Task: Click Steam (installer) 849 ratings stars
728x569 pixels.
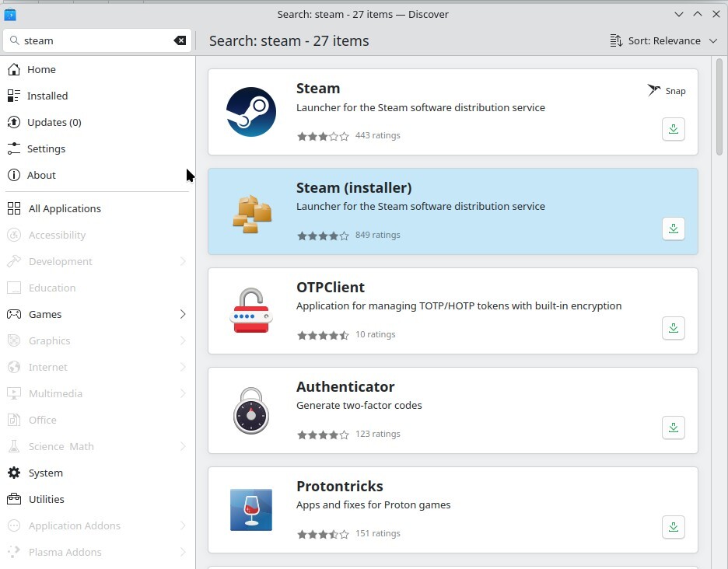Action: pyautogui.click(x=323, y=236)
